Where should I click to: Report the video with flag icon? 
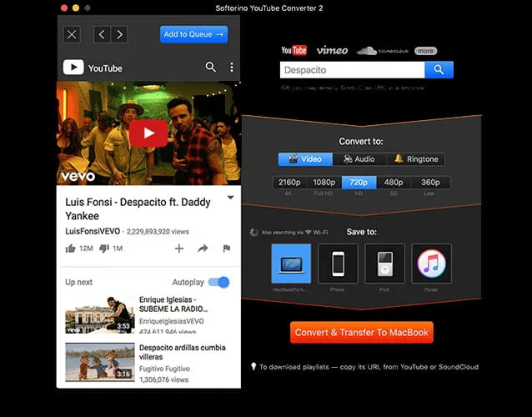tap(227, 249)
